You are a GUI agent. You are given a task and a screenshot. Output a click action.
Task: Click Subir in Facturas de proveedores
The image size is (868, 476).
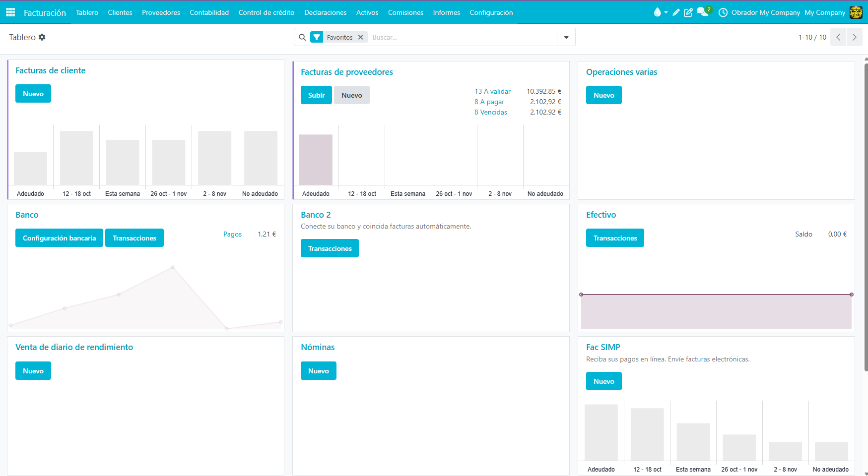coord(316,95)
